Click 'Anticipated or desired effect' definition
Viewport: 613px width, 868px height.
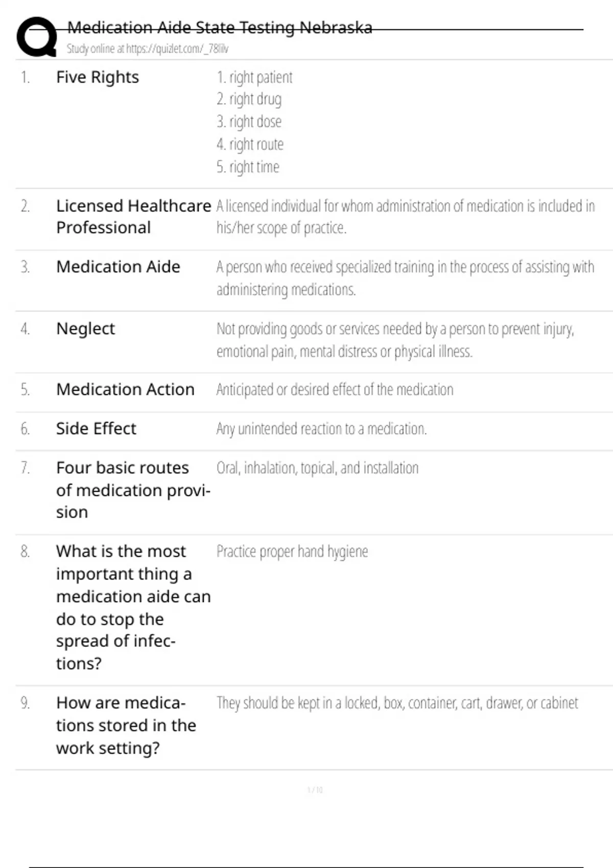[x=335, y=390]
